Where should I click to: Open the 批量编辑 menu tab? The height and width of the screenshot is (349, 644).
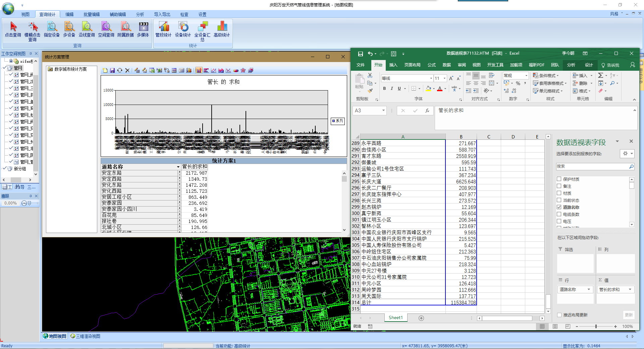tap(92, 14)
